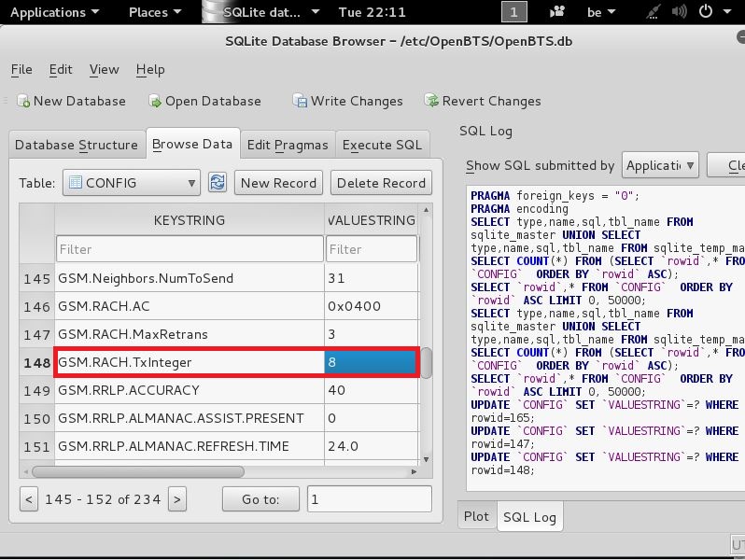Go to next page of records
The width and height of the screenshot is (745, 560).
point(177,499)
